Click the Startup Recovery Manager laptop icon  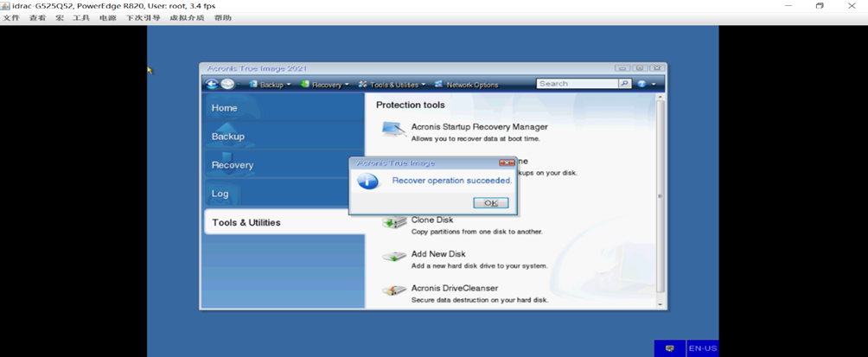pos(394,130)
